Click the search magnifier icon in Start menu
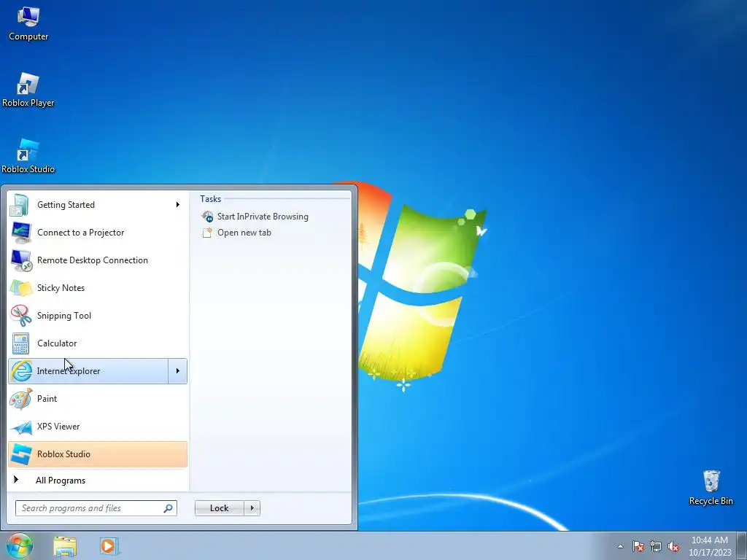The height and width of the screenshot is (560, 747). (168, 508)
